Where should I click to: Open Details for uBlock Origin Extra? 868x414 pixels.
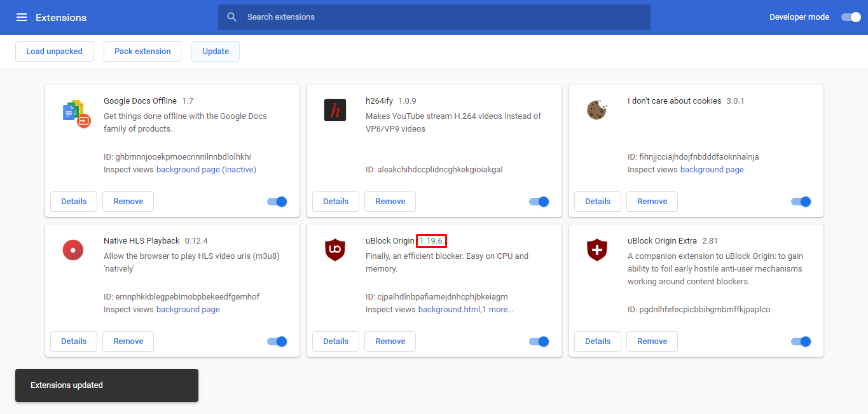[598, 342]
